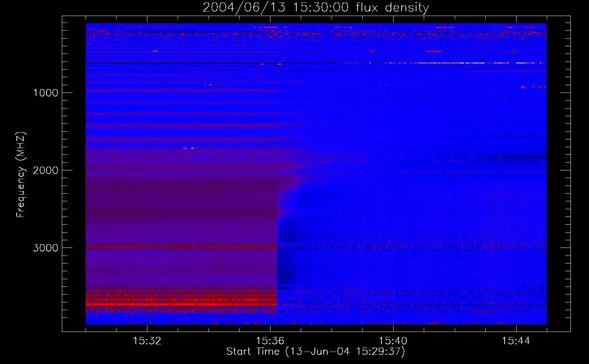Click the 15:36 time tick label
This screenshot has height=364, width=589.
coord(270,341)
